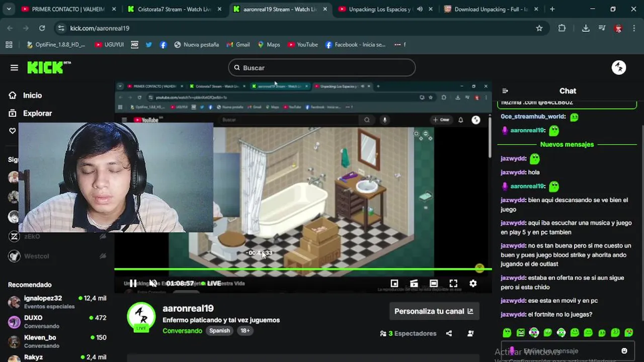Open Chrome three-dot menu
Image resolution: width=644 pixels, height=362 pixels.
[x=634, y=28]
